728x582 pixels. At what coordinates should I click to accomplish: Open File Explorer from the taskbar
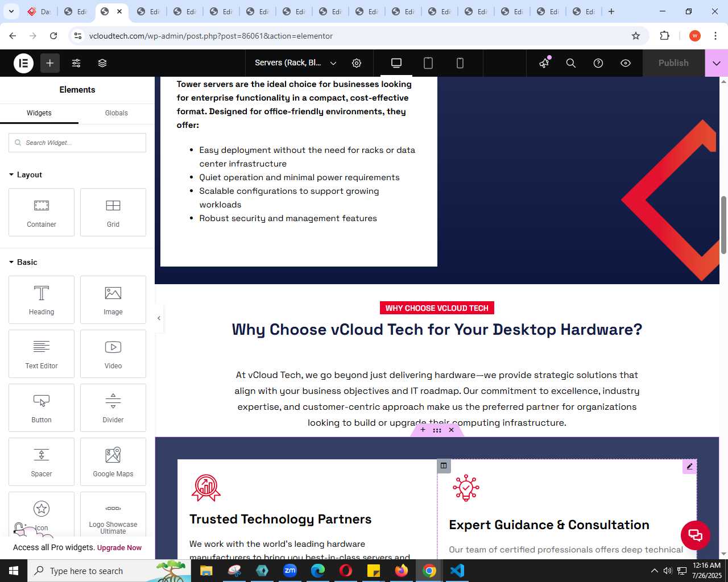coord(206,571)
